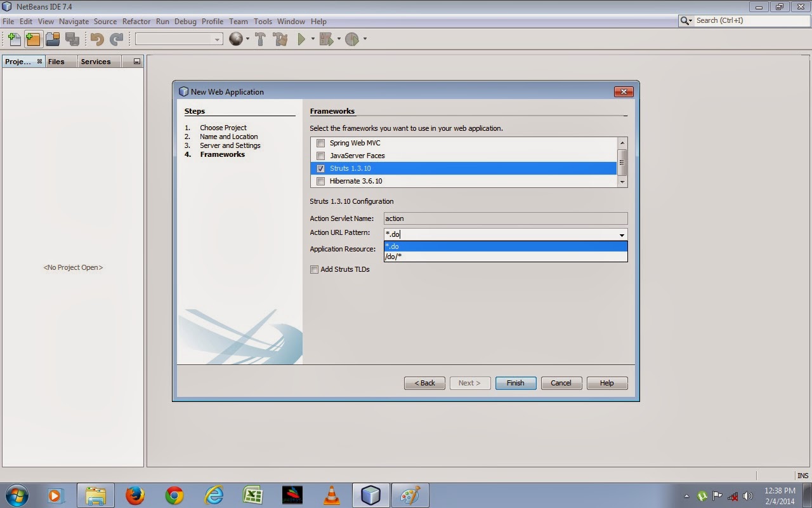Click the Clean and Build icon
The height and width of the screenshot is (508, 812).
coord(280,39)
